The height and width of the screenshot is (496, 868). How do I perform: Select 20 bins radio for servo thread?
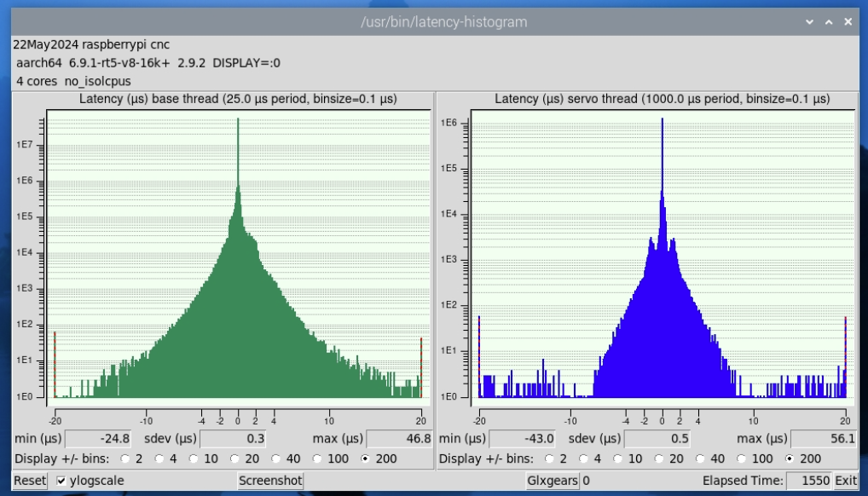[x=658, y=459]
